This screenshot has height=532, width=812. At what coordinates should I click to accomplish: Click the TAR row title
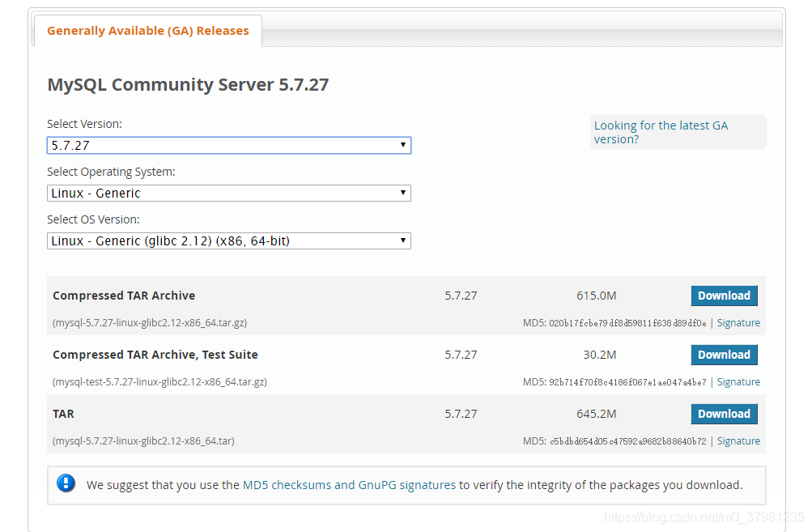pos(63,414)
